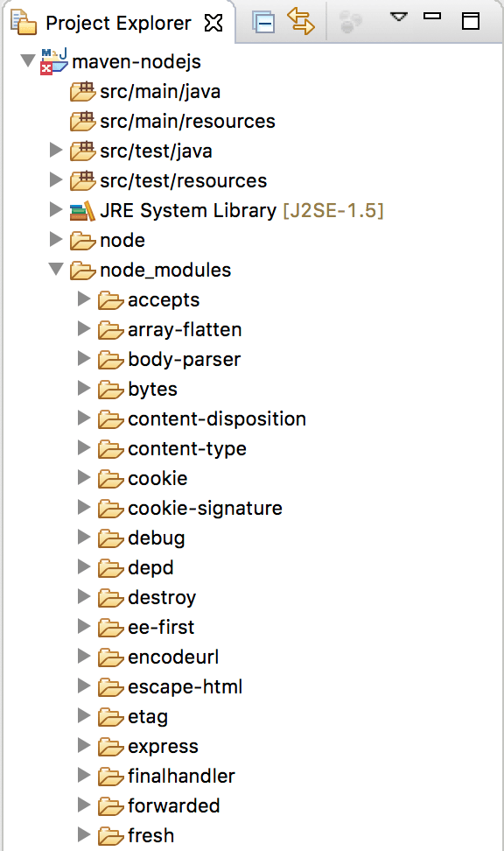This screenshot has height=851, width=504.
Task: Click the debug module folder icon
Action: click(x=110, y=538)
